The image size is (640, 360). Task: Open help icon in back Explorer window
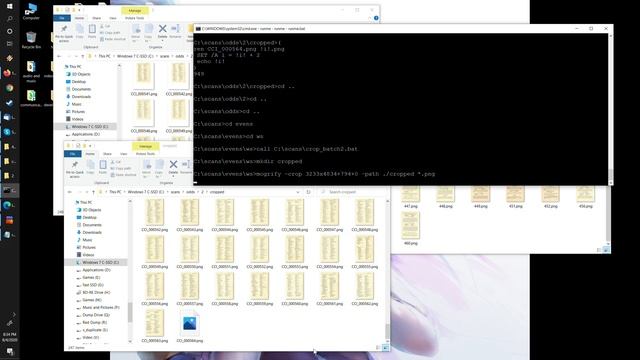tap(376, 18)
